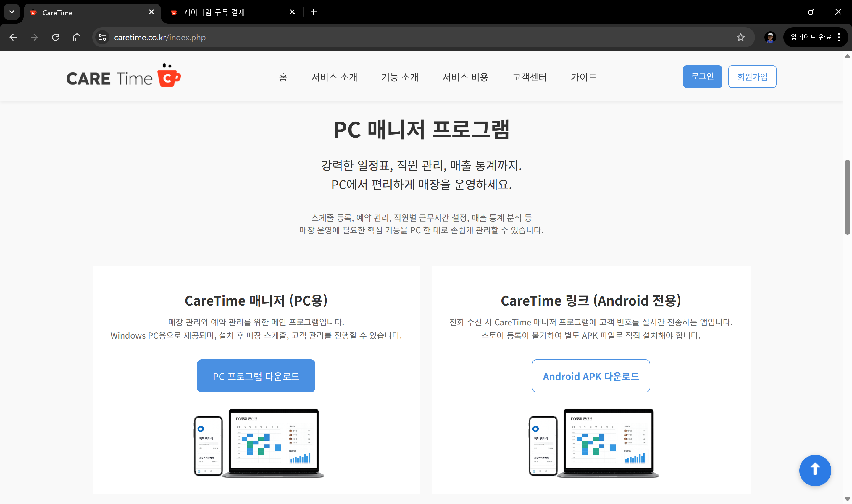Go to browser home page
The height and width of the screenshot is (504, 852).
pyautogui.click(x=77, y=37)
